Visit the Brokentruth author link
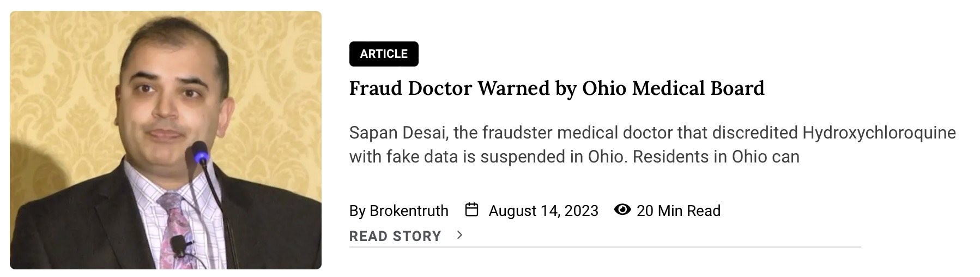The image size is (980, 277). pos(409,210)
